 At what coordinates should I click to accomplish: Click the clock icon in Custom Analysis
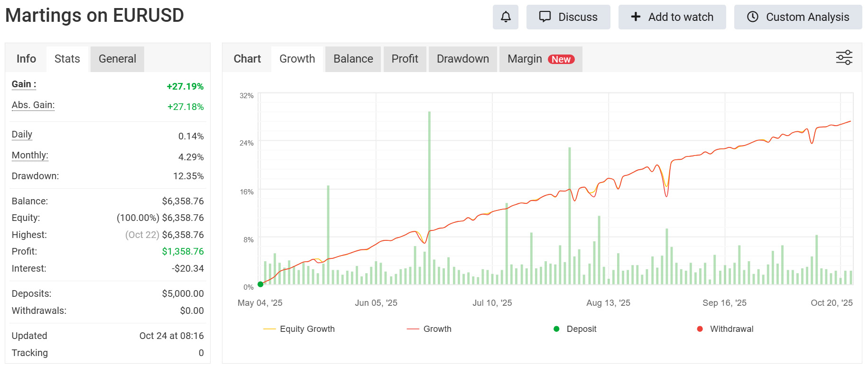point(753,17)
